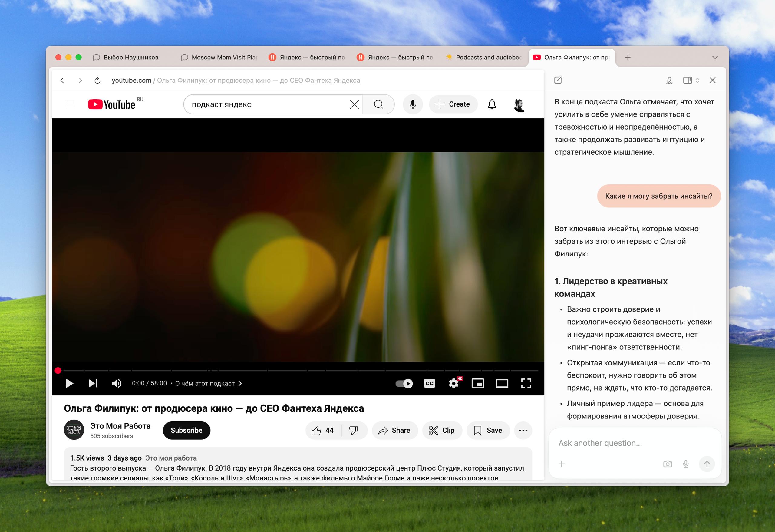Send the question with the arrow button
Viewport: 775px width, 532px height.
pyautogui.click(x=707, y=464)
